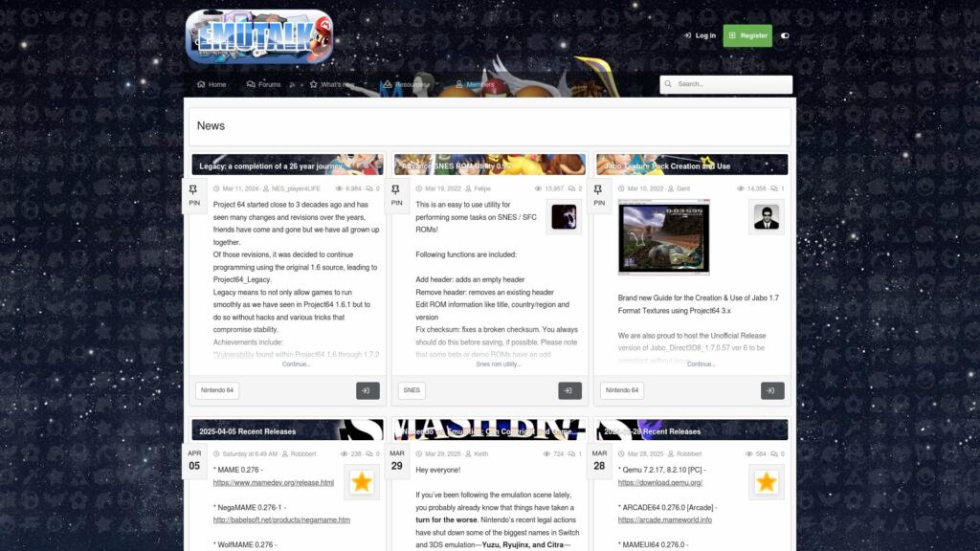Open 'Nintendo vs. Emulation' article title
The image size is (980, 551).
click(489, 431)
